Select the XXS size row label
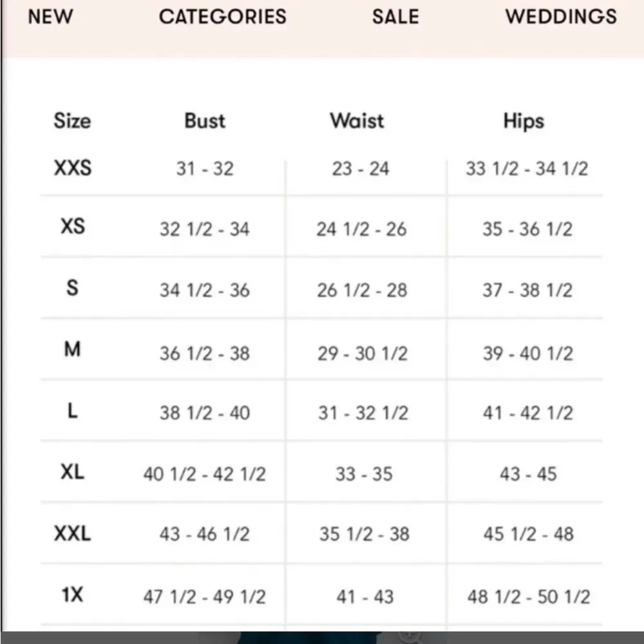The width and height of the screenshot is (644, 644). point(72,168)
